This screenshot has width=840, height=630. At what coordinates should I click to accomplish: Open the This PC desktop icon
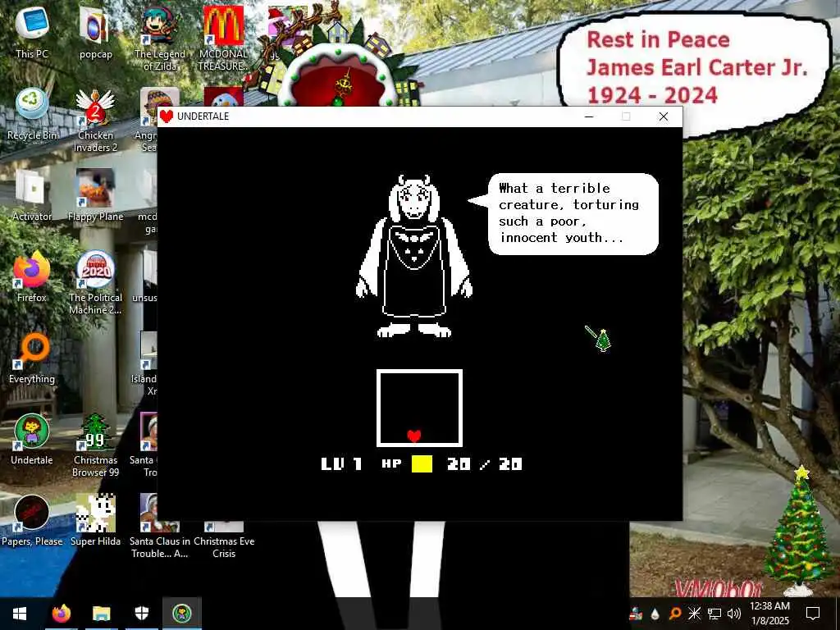(32, 32)
